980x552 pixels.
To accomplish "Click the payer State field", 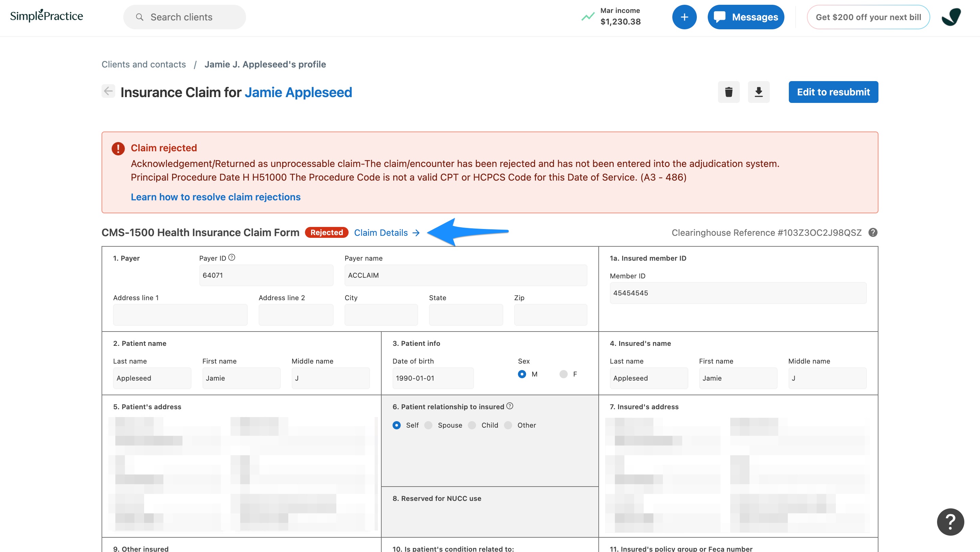I will click(x=466, y=315).
